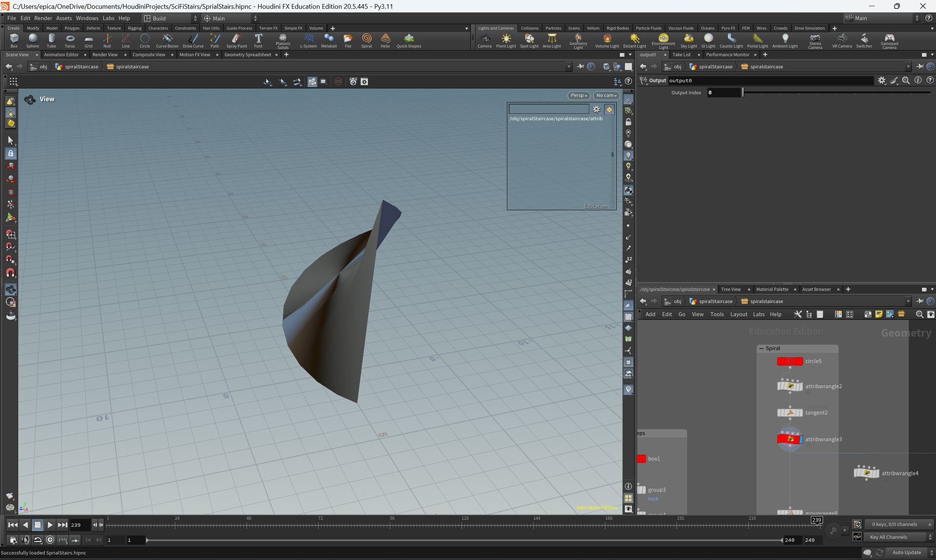Toggle the viewport lock camera icon
Screen dimensions: 936x560
tap(628, 122)
